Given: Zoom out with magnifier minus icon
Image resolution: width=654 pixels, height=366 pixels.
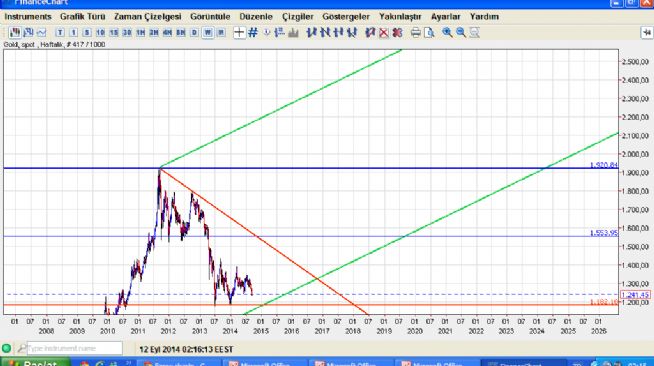Looking at the screenshot, I should click(460, 33).
